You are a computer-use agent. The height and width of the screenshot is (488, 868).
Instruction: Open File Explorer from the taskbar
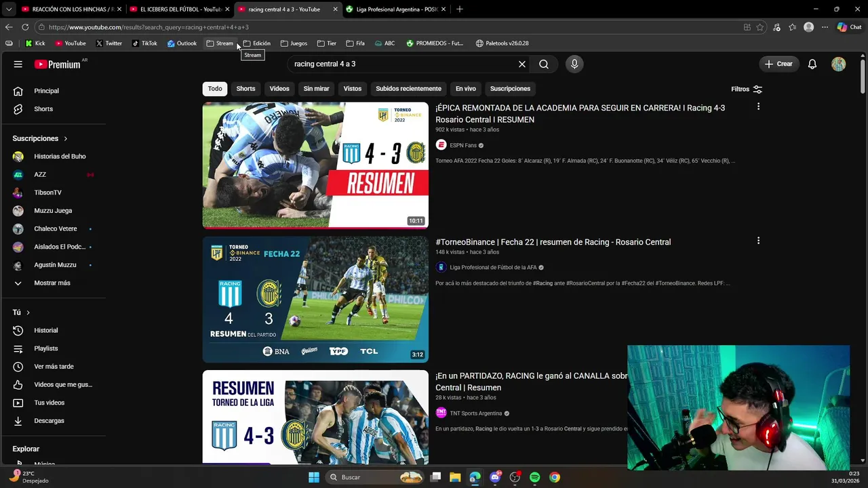[x=455, y=477]
